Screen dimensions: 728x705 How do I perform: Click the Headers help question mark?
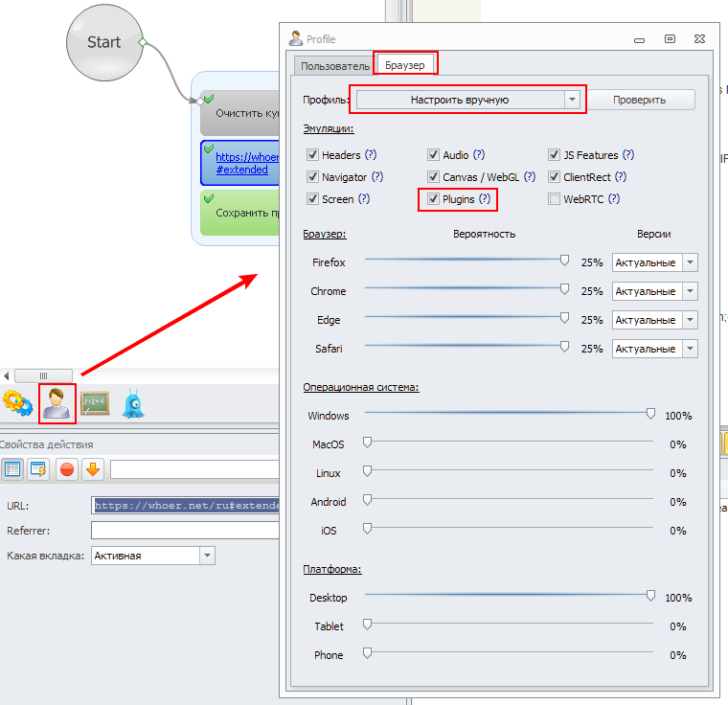pos(371,154)
